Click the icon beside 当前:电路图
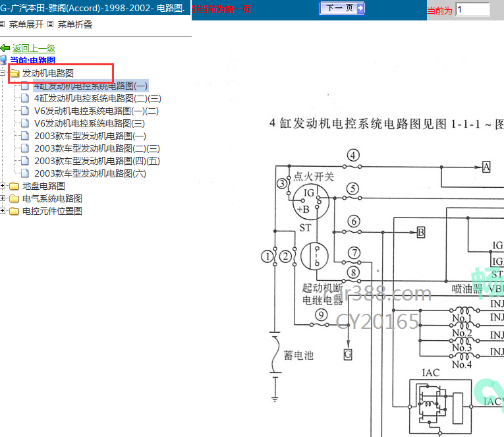Viewport: 504px width, 437px height. 3,60
